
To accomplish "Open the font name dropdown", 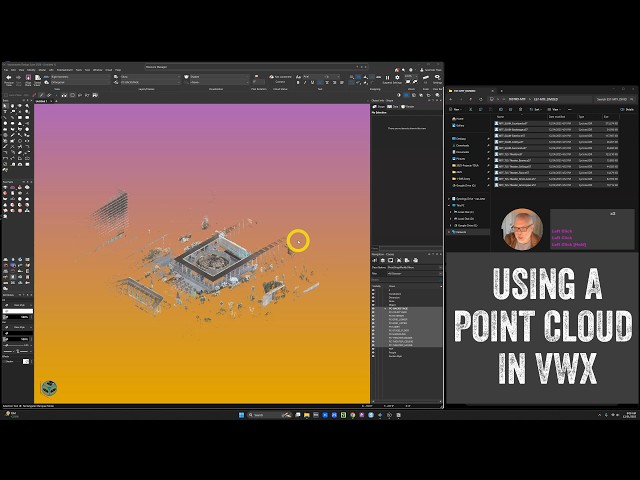I will (x=313, y=76).
